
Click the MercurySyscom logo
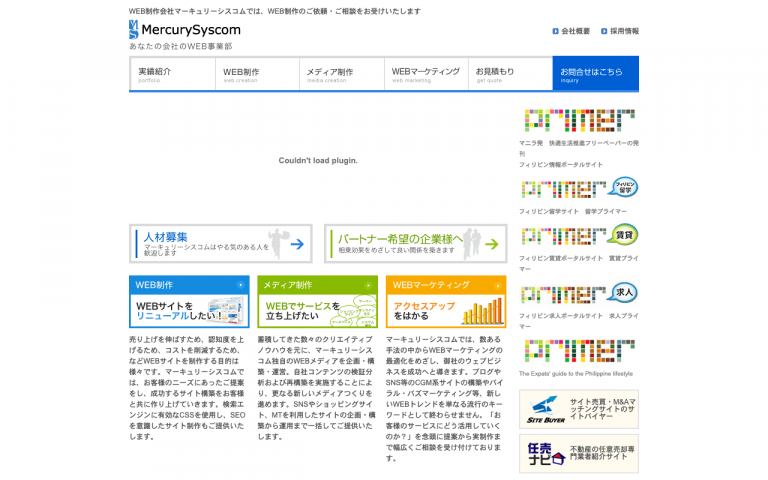185,30
